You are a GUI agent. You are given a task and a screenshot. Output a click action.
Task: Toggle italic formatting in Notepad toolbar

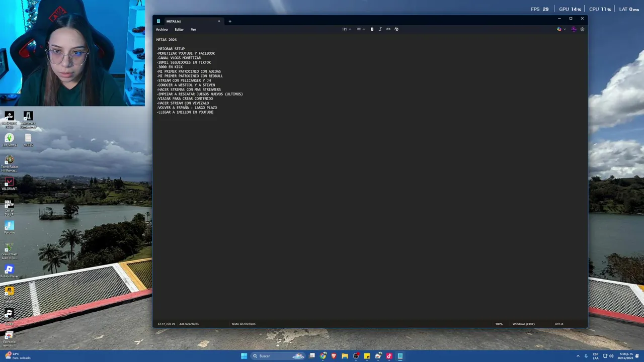pyautogui.click(x=380, y=29)
